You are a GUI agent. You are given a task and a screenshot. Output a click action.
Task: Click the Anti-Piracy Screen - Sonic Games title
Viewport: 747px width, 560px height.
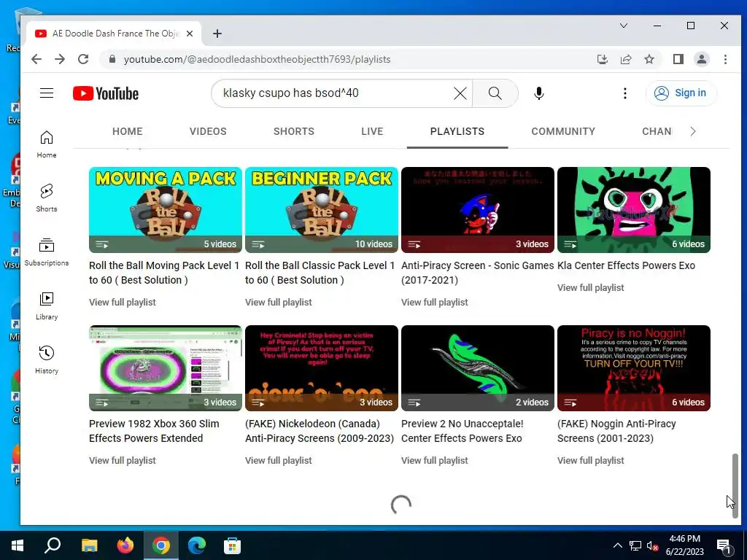477,273
